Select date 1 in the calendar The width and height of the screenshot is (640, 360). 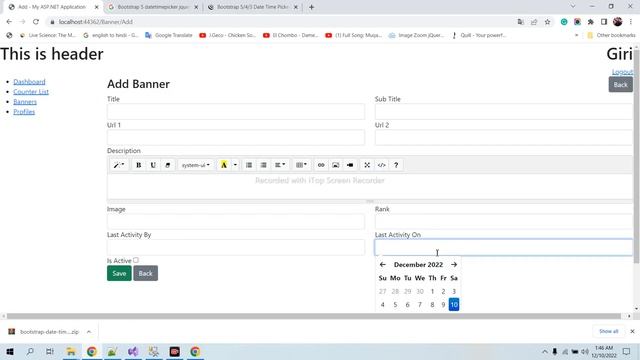coord(432,291)
